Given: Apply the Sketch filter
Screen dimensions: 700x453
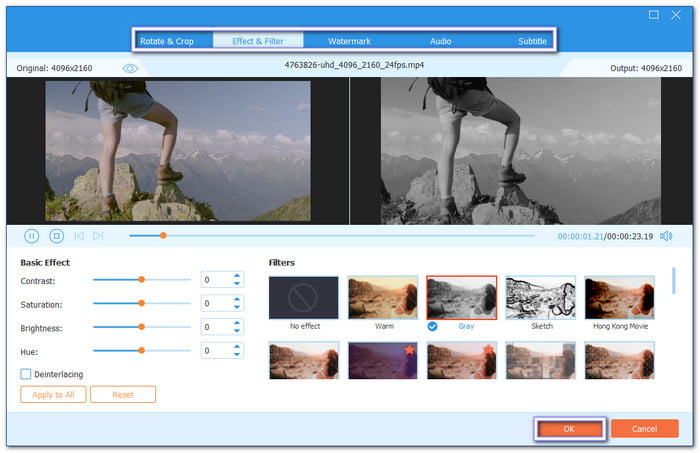Looking at the screenshot, I should point(541,297).
